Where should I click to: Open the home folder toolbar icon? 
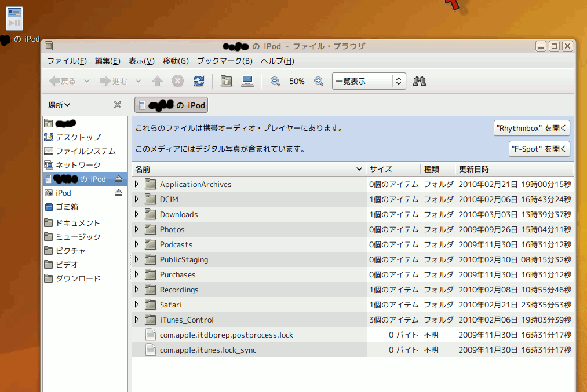(x=226, y=81)
